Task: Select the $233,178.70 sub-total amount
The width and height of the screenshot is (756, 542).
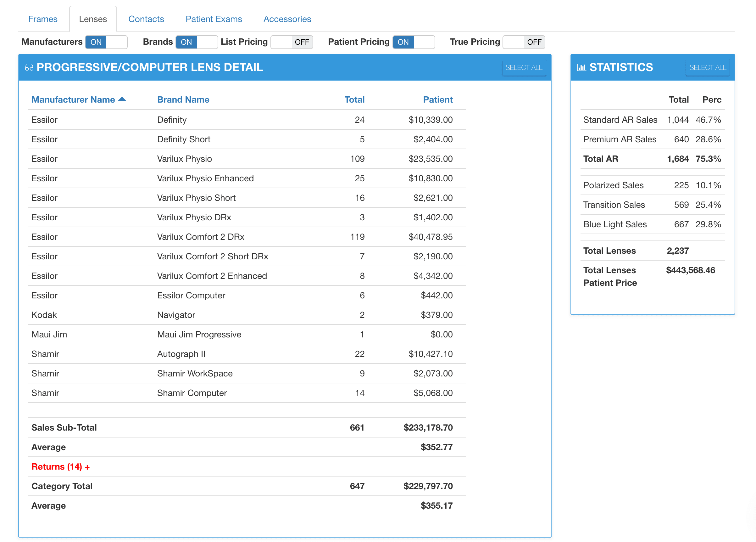Action: coord(428,428)
